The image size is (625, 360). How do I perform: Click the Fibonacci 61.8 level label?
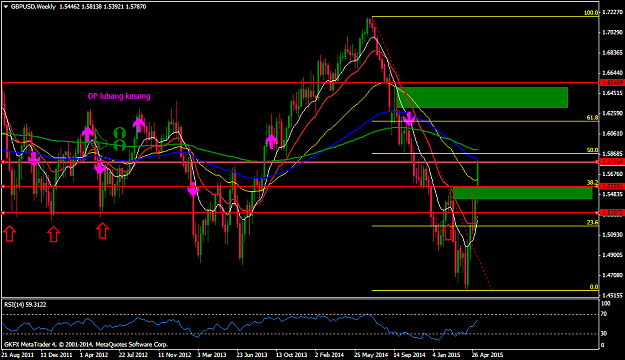pos(592,118)
